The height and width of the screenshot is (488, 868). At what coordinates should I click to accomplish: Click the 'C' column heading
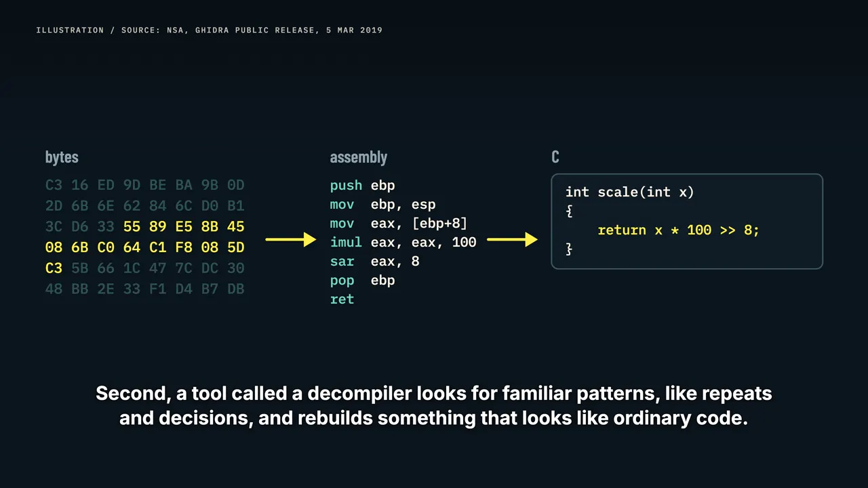555,157
